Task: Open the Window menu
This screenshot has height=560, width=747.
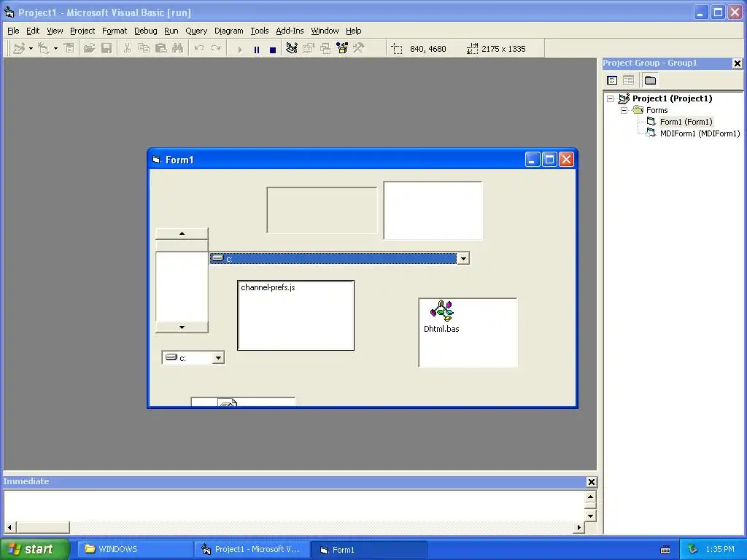Action: coord(325,31)
